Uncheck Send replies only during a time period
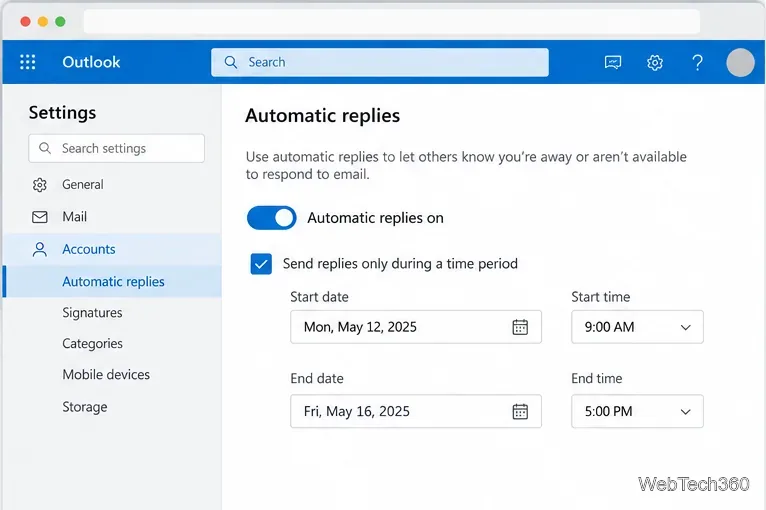The image size is (766, 510). (261, 264)
